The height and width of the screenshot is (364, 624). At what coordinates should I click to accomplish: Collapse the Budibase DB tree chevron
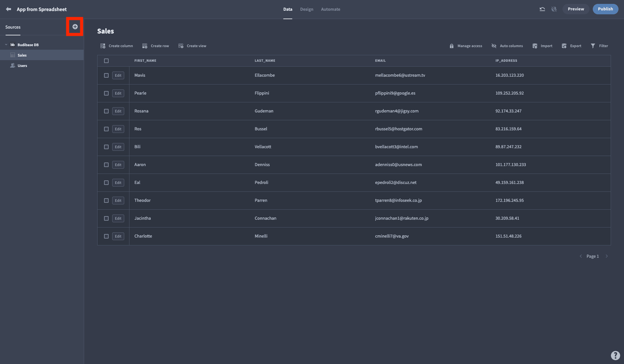pos(6,45)
